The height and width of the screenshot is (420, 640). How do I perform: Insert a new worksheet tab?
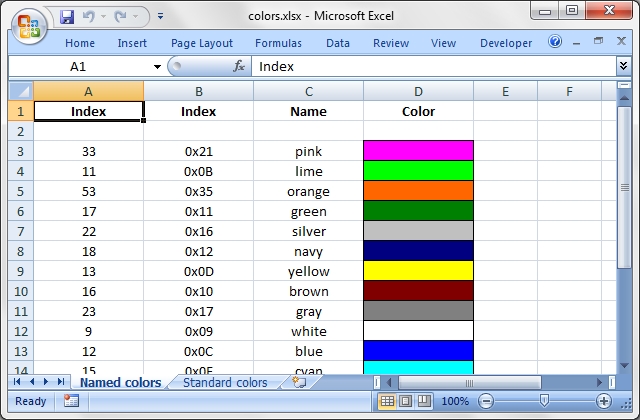[x=299, y=382]
